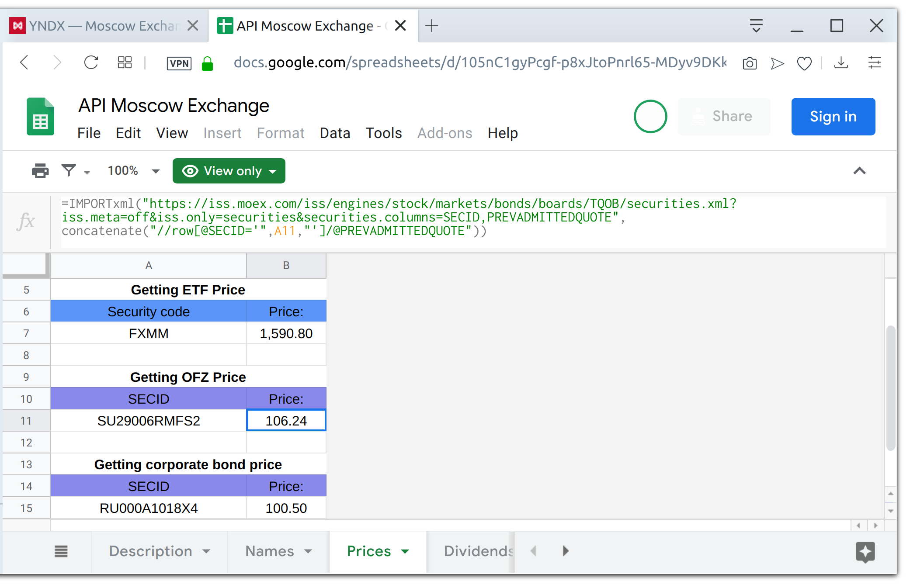Switch to the Names sheet tab
910x588 pixels.
pos(270,551)
